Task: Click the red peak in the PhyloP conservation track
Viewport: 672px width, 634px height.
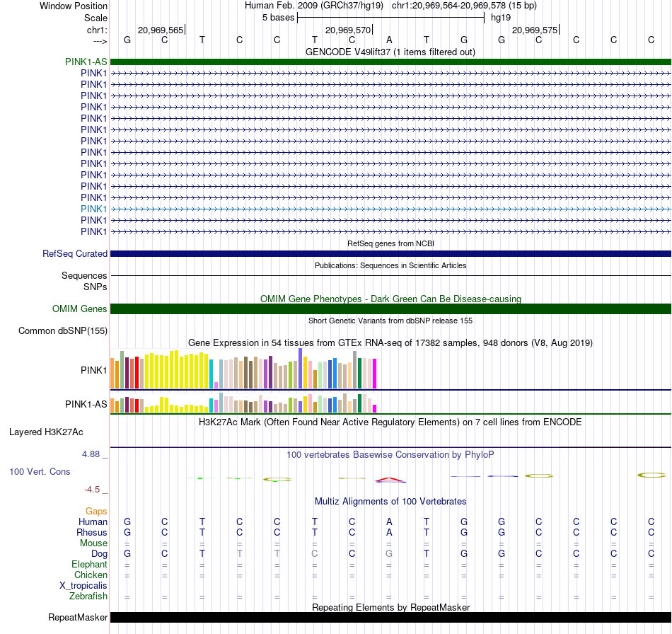Action: coord(389,480)
